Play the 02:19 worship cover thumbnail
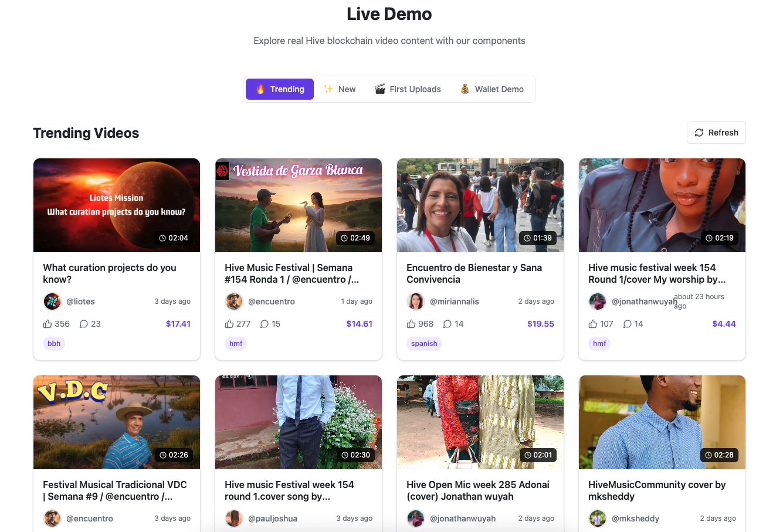 tap(662, 205)
